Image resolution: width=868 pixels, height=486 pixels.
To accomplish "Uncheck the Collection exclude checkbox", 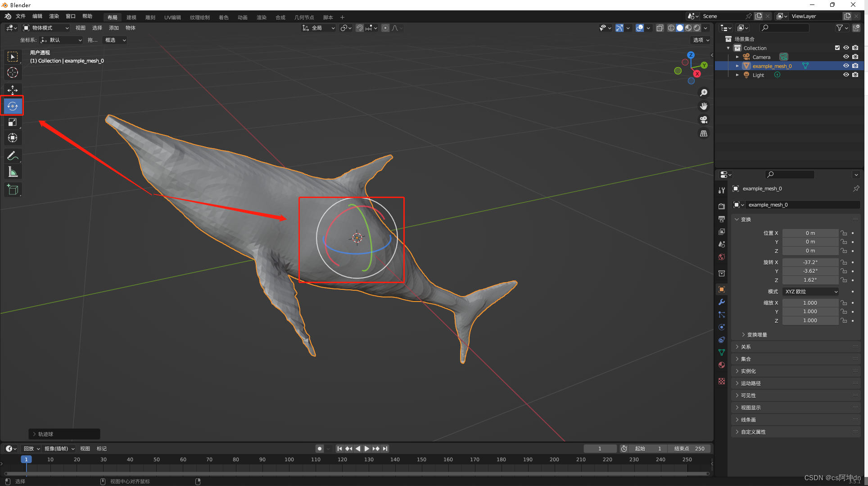I will point(837,48).
